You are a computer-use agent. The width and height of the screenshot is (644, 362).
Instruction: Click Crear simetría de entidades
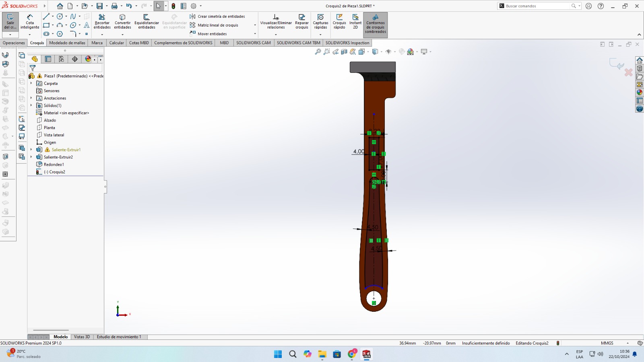pyautogui.click(x=221, y=16)
